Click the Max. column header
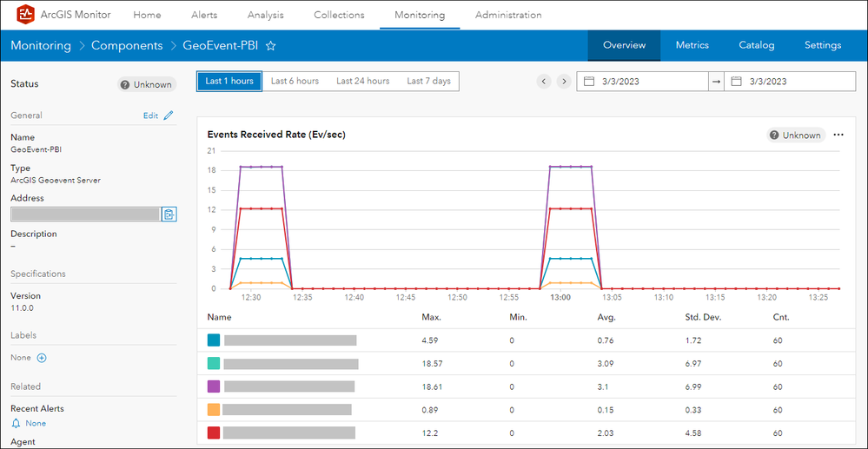868x449 pixels. point(431,318)
